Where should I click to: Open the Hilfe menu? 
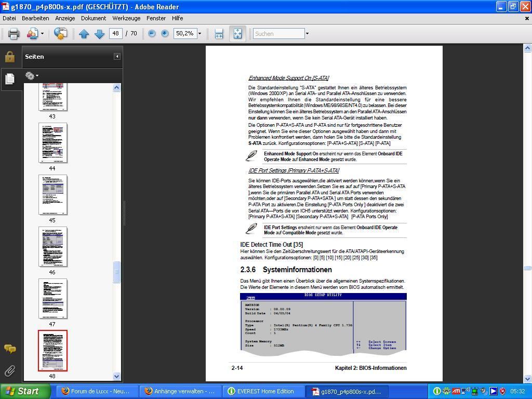pyautogui.click(x=178, y=18)
